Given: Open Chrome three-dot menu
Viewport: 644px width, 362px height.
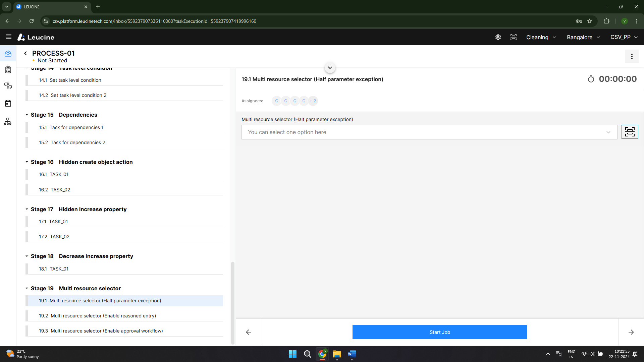Looking at the screenshot, I should [637, 21].
